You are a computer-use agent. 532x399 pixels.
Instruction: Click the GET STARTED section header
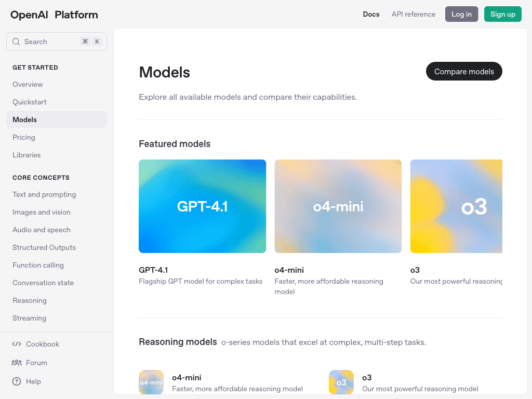coord(35,68)
